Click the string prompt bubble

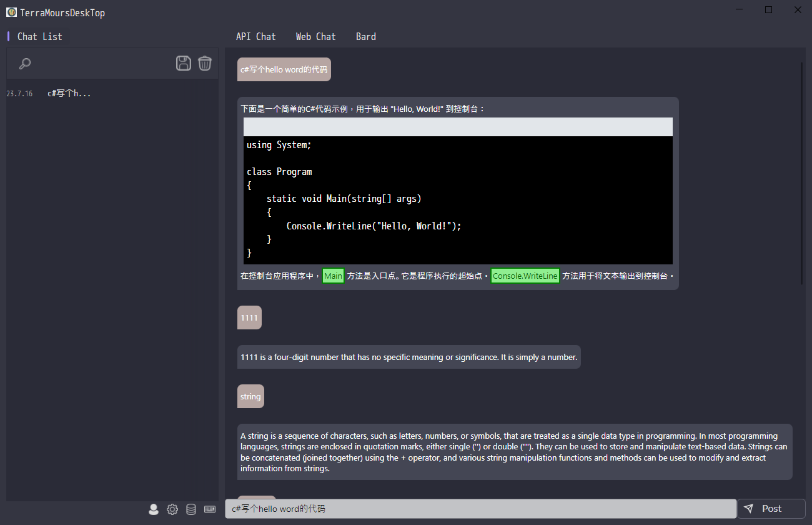click(250, 396)
